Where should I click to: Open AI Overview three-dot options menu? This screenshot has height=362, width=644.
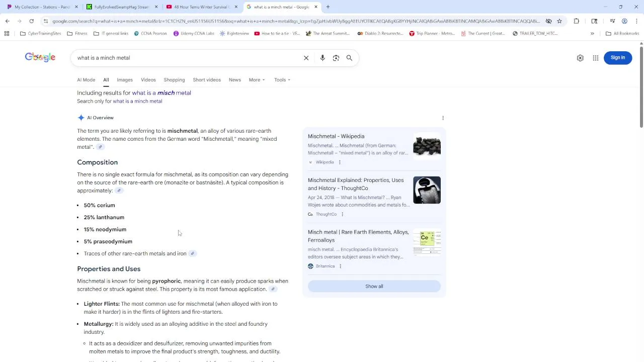pyautogui.click(x=443, y=118)
